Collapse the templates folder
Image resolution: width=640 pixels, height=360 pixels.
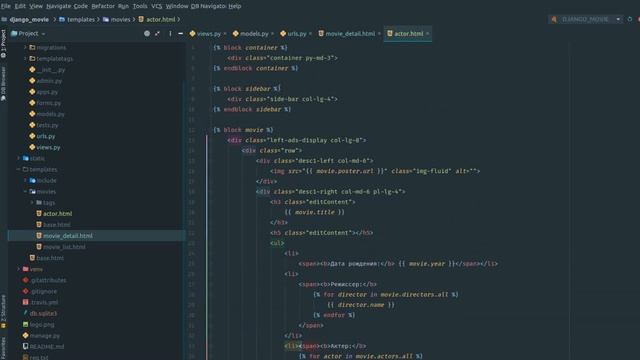pyautogui.click(x=18, y=169)
